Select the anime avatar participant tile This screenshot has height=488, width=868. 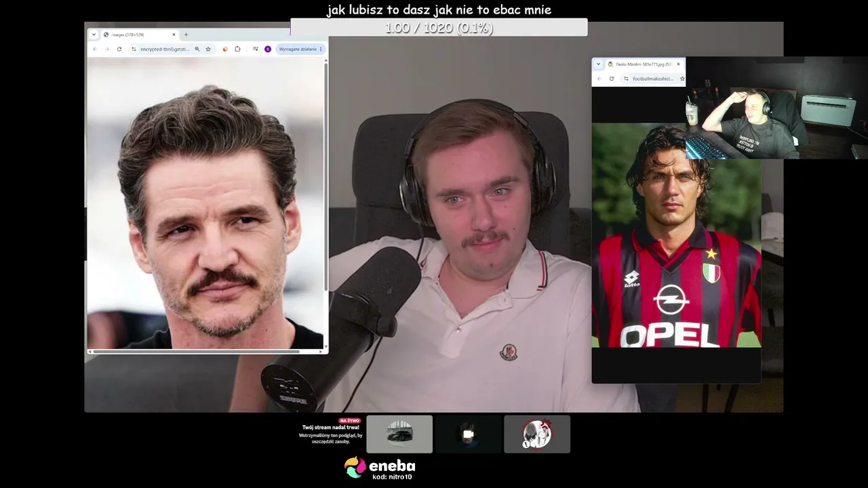click(x=537, y=434)
